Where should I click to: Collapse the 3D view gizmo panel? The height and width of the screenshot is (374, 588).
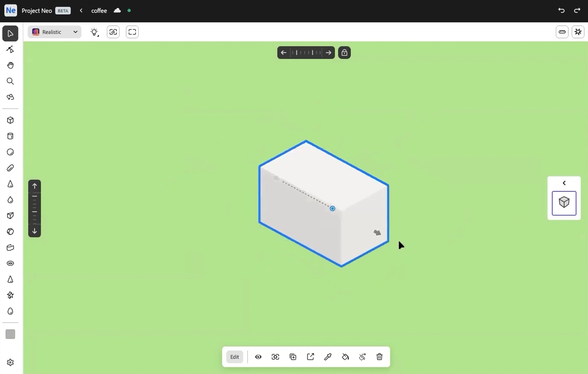point(564,183)
